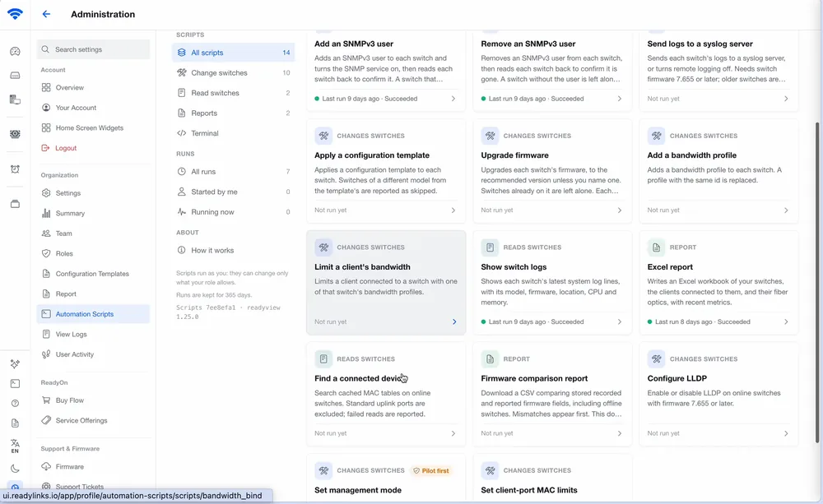Screen dimensions: 823x504
Task: Show Running now runs
Action: 233,212
